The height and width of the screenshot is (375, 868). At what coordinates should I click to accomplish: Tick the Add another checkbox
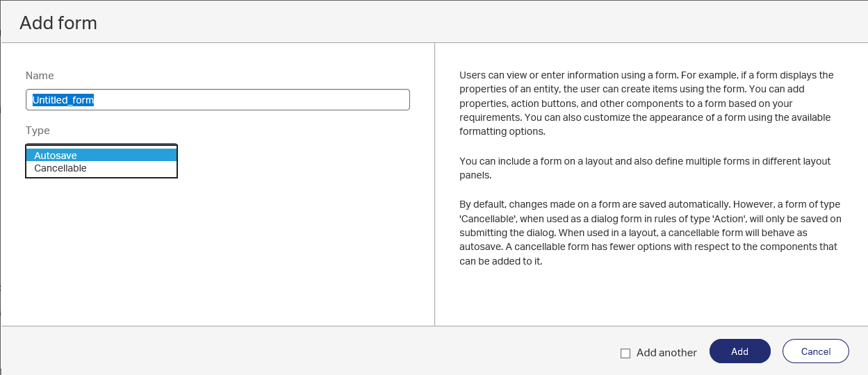point(625,353)
